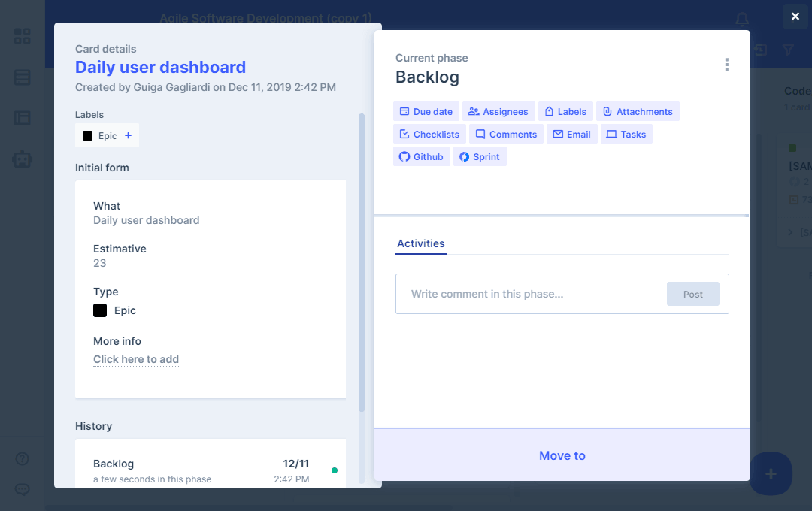Open the Checklists option

pyautogui.click(x=429, y=135)
